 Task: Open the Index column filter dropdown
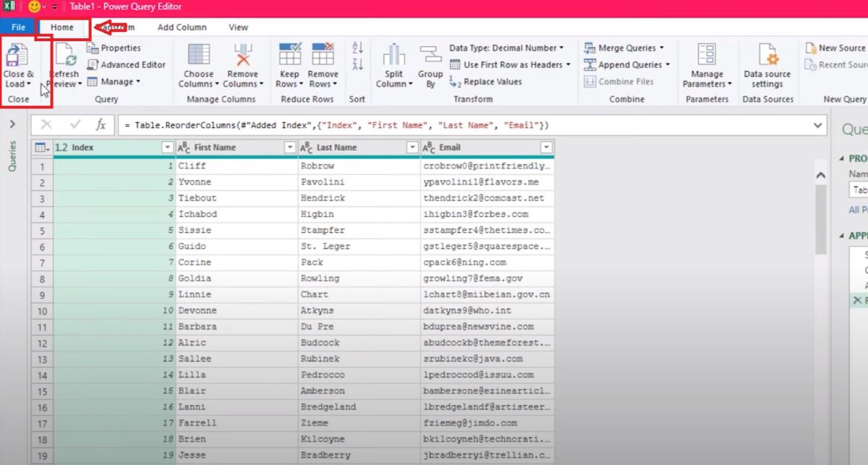tap(167, 148)
